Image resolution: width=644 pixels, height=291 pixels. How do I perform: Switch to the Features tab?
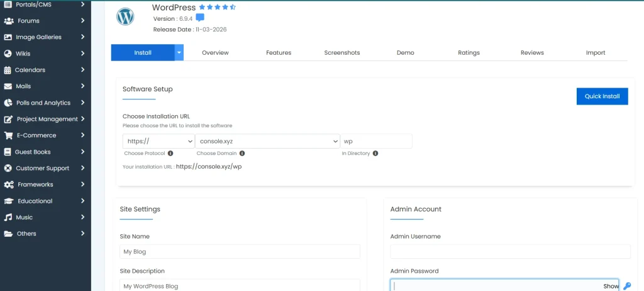(279, 53)
